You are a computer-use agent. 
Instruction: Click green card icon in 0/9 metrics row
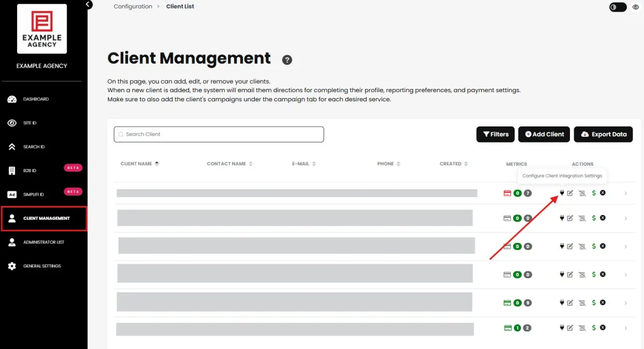point(507,303)
